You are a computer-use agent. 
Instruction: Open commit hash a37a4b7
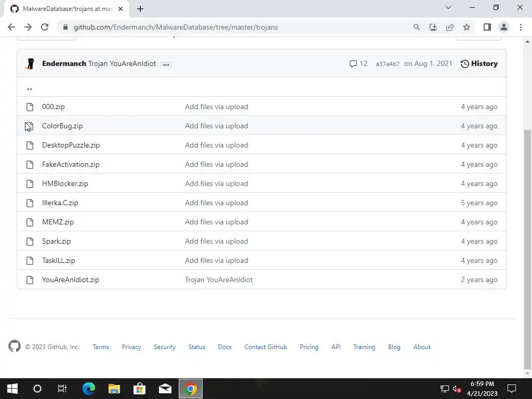click(x=388, y=64)
